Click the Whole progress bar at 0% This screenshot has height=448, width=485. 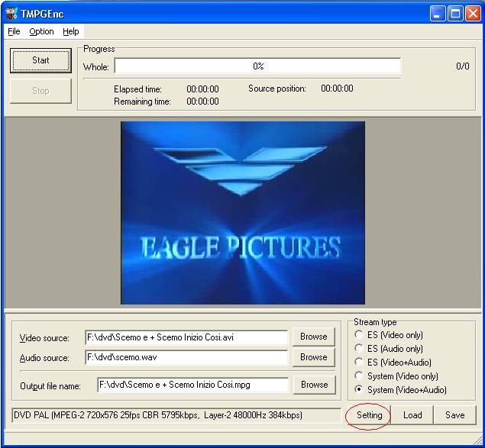pyautogui.click(x=257, y=66)
